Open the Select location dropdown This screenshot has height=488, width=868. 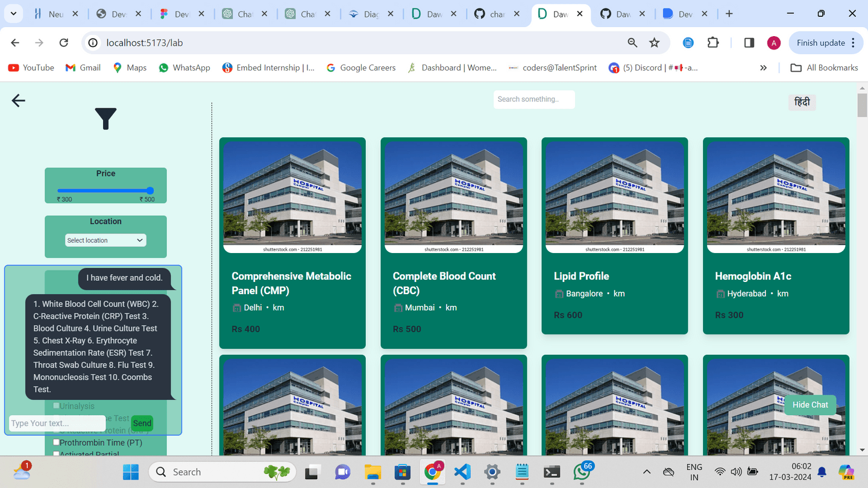[x=105, y=240]
